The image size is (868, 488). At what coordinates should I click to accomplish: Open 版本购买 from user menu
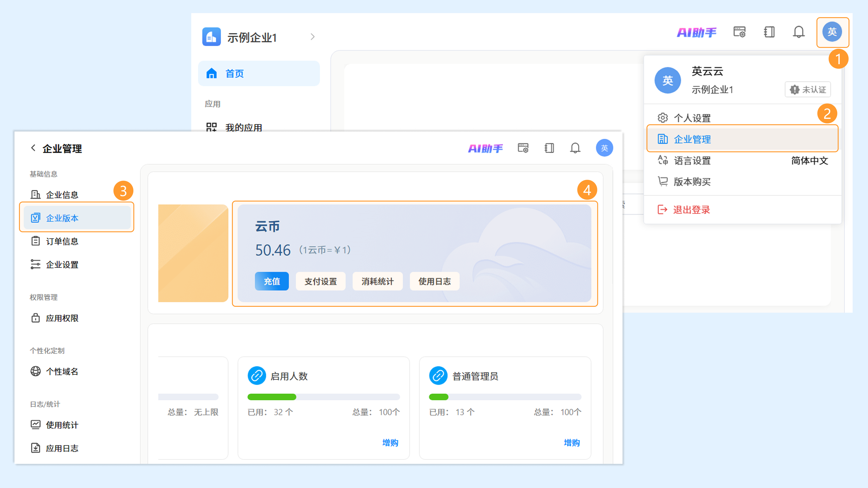tap(742, 181)
